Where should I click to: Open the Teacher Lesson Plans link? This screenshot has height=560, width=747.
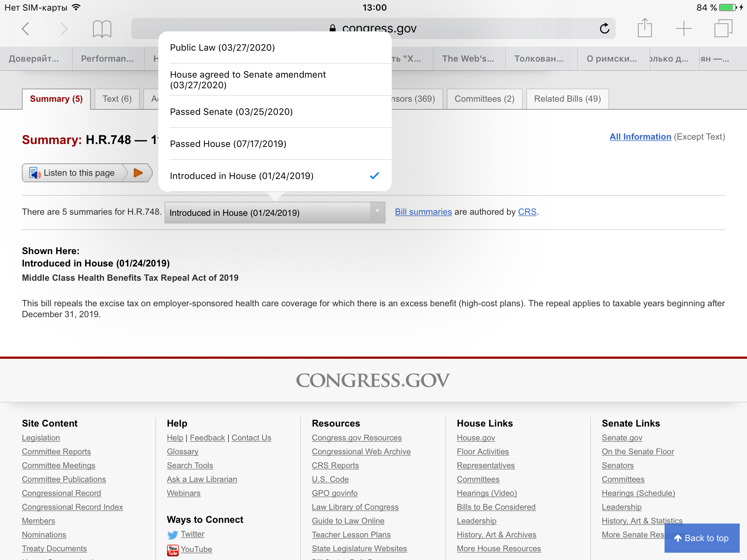pyautogui.click(x=351, y=535)
